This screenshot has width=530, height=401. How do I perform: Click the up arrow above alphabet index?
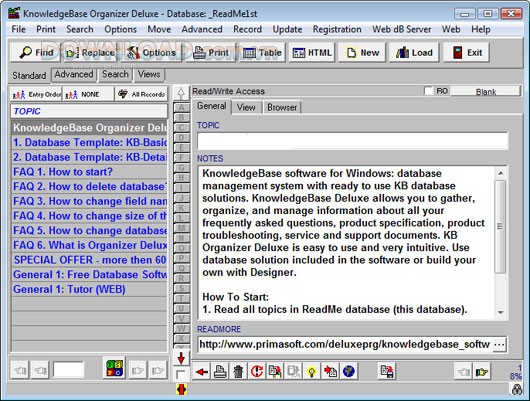click(x=181, y=93)
